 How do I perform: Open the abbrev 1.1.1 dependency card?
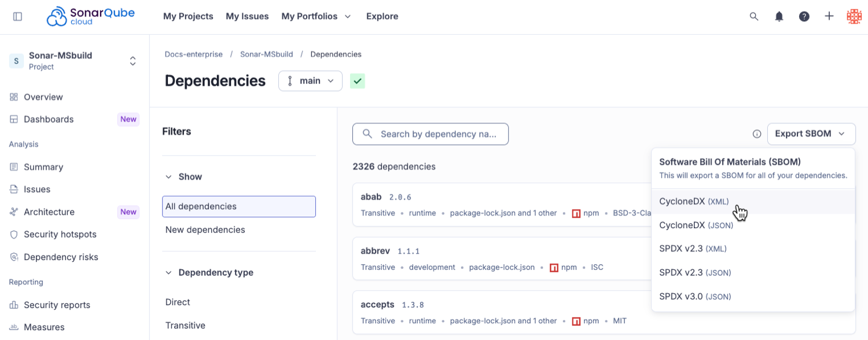(501, 259)
